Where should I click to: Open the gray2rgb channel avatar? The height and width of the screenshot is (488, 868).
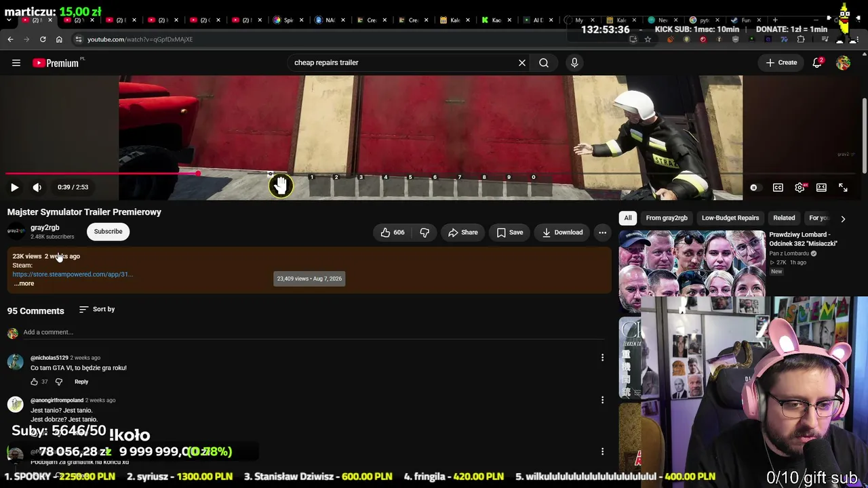coord(16,231)
